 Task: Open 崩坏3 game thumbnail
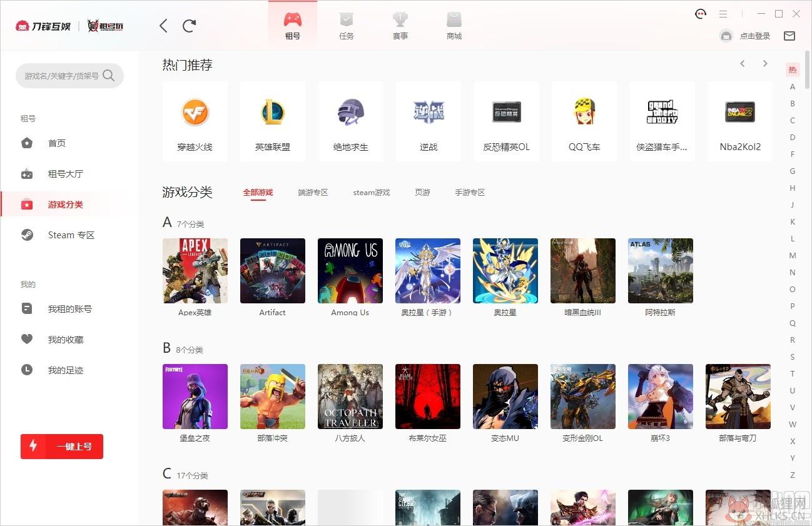click(x=661, y=397)
